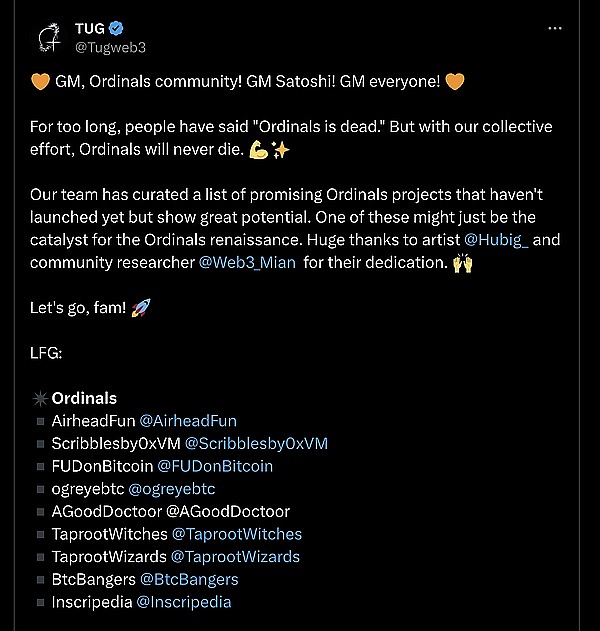Open the @Web3_Mian mention link
Viewport: 600px width, 631px height.
pyautogui.click(x=245, y=262)
